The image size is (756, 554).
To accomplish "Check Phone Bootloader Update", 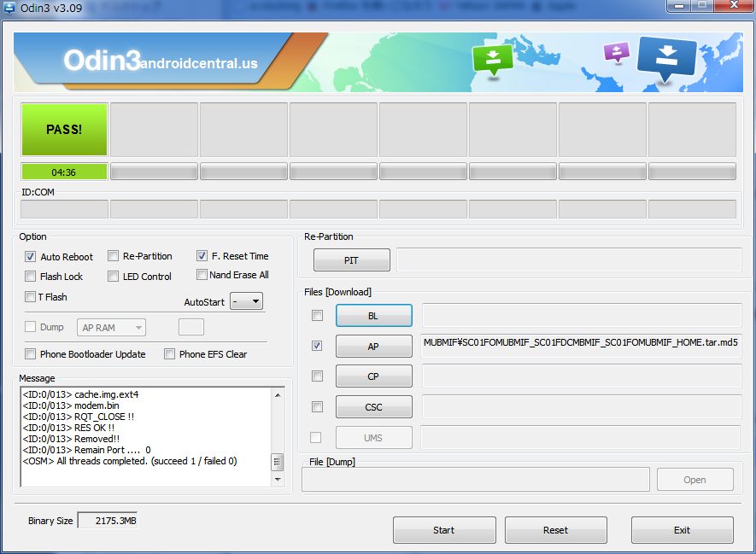I will (x=31, y=354).
